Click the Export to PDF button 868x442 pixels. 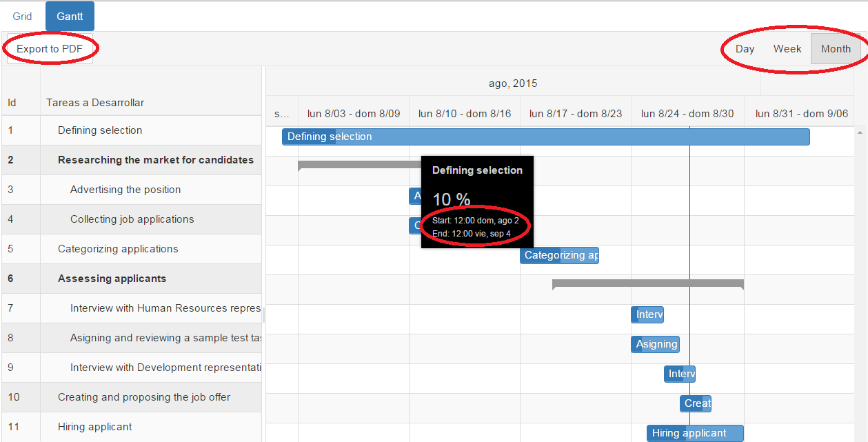click(50, 49)
